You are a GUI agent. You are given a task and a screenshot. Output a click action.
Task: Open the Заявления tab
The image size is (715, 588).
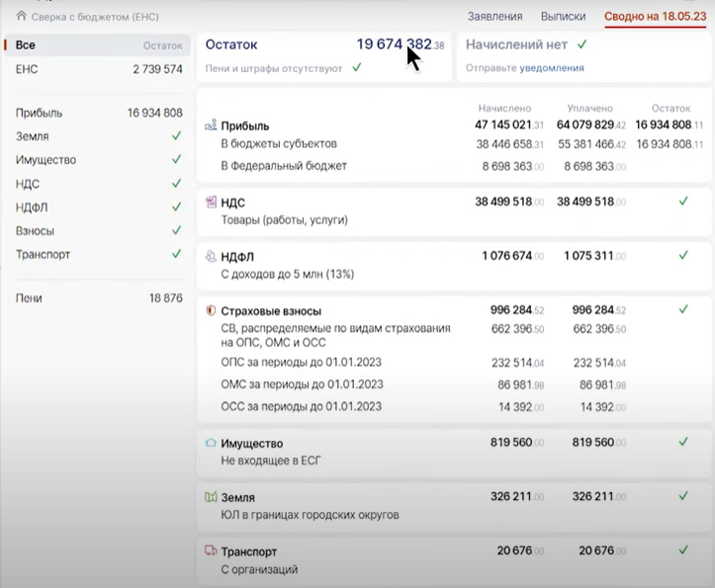coord(494,17)
